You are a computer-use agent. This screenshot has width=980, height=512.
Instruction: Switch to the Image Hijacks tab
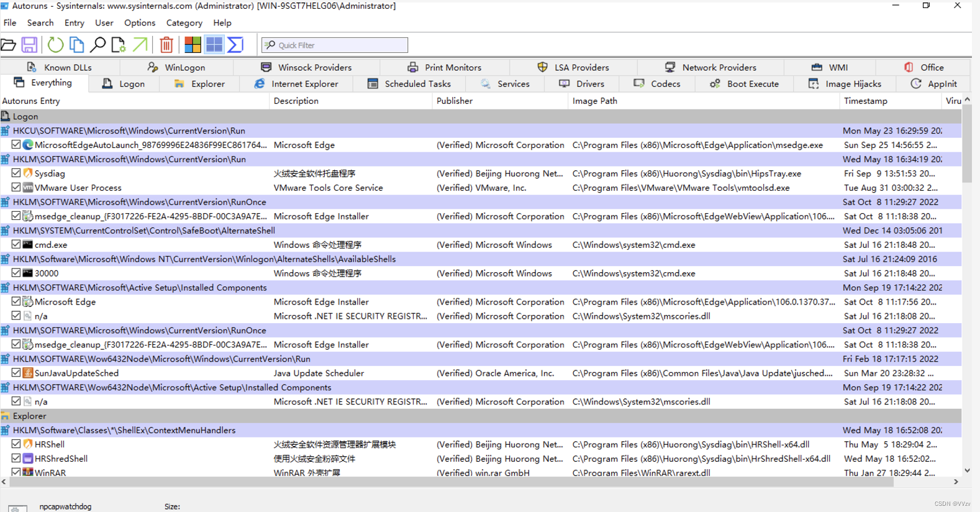pos(845,84)
